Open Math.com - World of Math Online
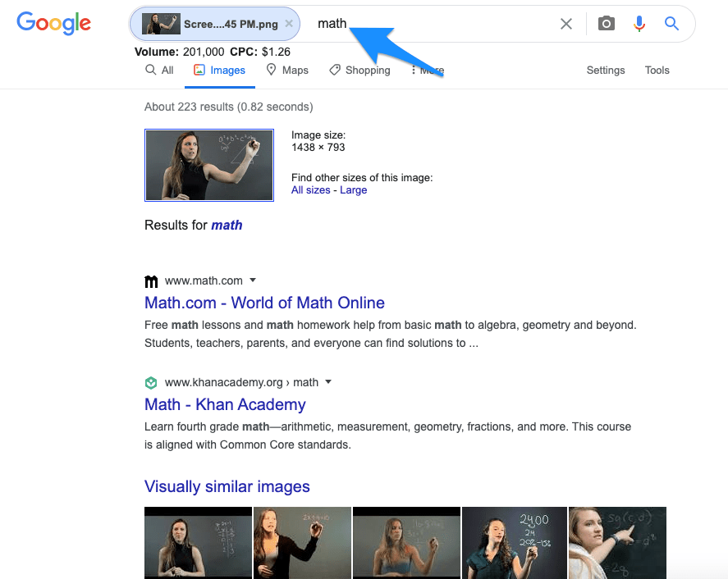Viewport: 728px width, 579px height. tap(264, 303)
